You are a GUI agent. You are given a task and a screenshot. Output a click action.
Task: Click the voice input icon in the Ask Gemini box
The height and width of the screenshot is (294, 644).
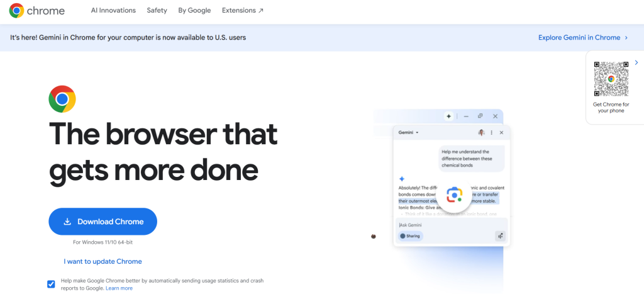[500, 236]
